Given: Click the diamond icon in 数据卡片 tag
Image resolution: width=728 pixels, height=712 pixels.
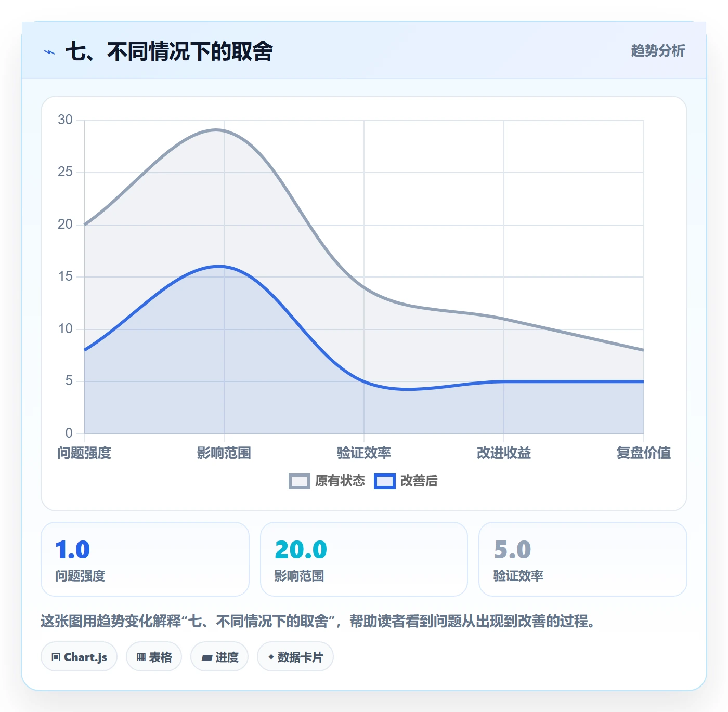Looking at the screenshot, I should (271, 657).
